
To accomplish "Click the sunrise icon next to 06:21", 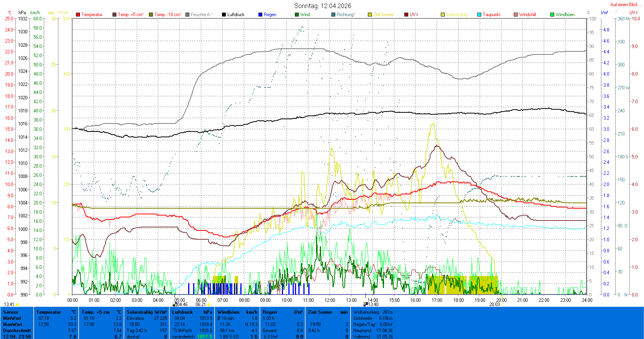I will coord(209,304).
